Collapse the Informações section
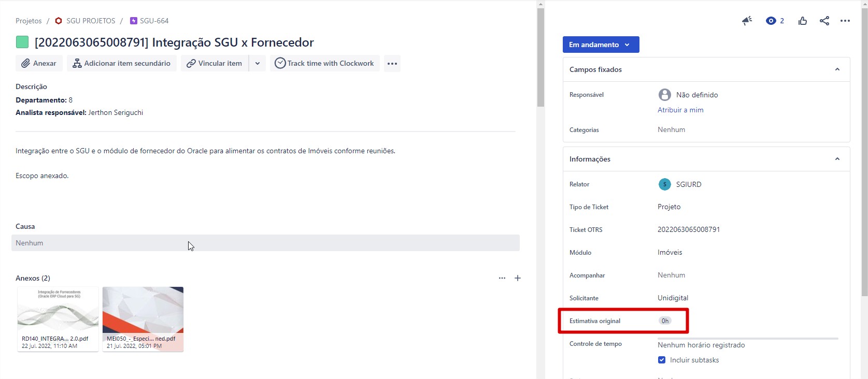The height and width of the screenshot is (379, 868). pos(837,159)
